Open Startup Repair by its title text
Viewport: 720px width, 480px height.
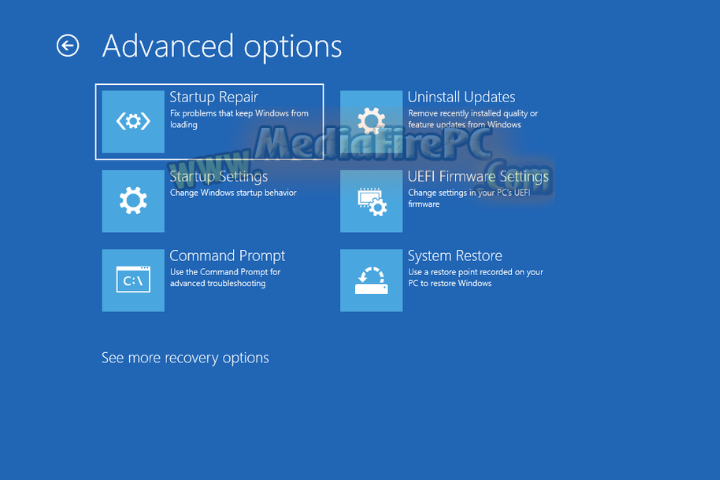[214, 97]
